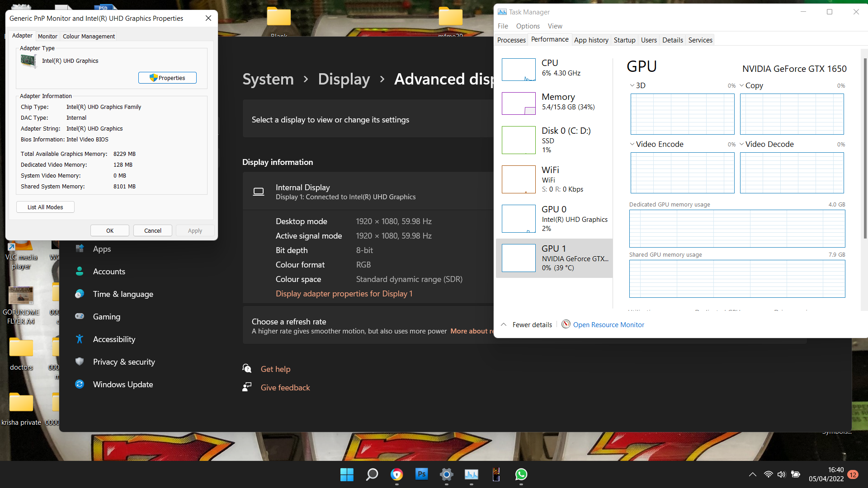Open the Colour Management tab
This screenshot has width=868, height=488.
89,36
